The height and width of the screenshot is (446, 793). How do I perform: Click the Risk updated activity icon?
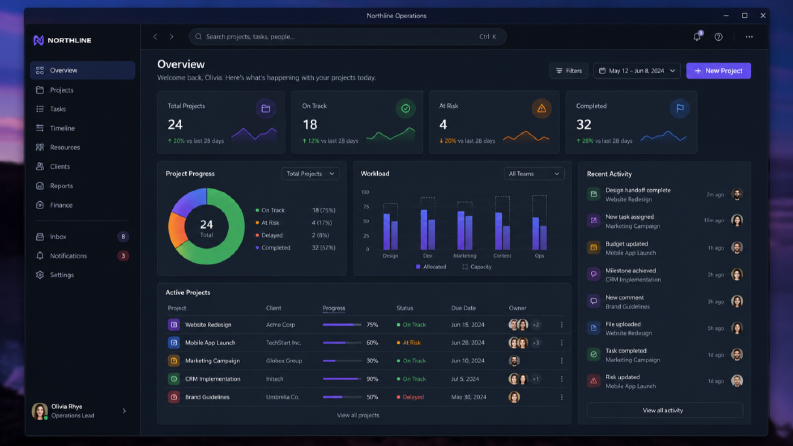click(594, 381)
